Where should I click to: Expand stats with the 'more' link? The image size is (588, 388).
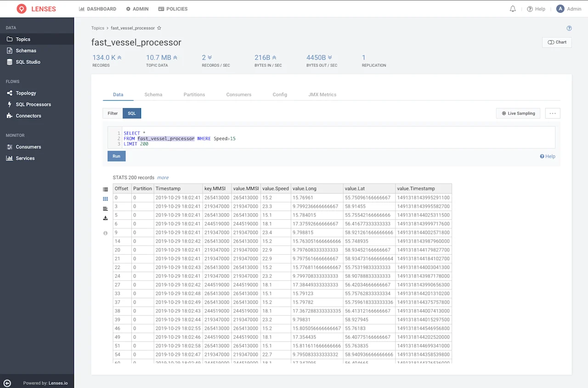163,177
